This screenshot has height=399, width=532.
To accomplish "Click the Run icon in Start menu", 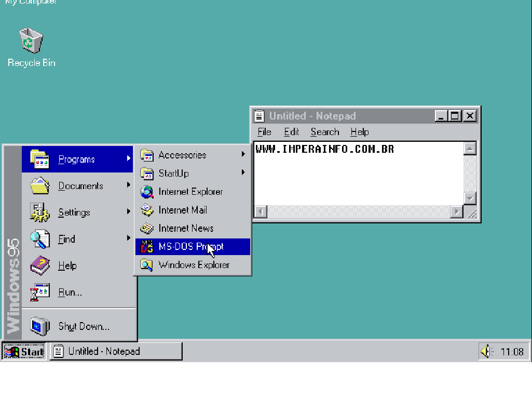I will coord(39,292).
